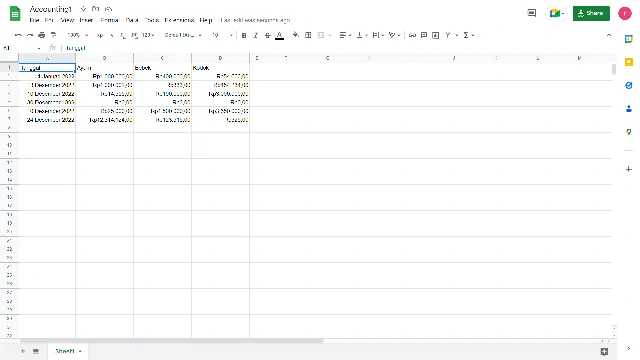Open the Tools menu
Screen dimensions: 640x360
(x=151, y=20)
